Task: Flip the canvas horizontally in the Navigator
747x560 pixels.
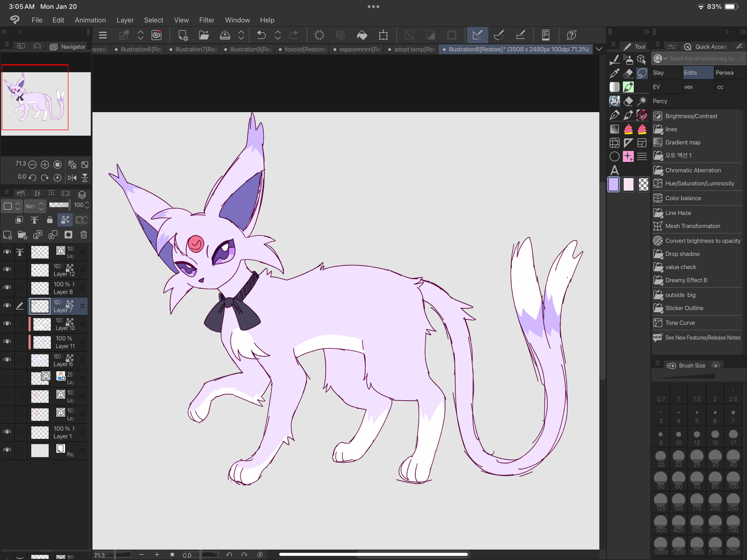Action: 72,178
